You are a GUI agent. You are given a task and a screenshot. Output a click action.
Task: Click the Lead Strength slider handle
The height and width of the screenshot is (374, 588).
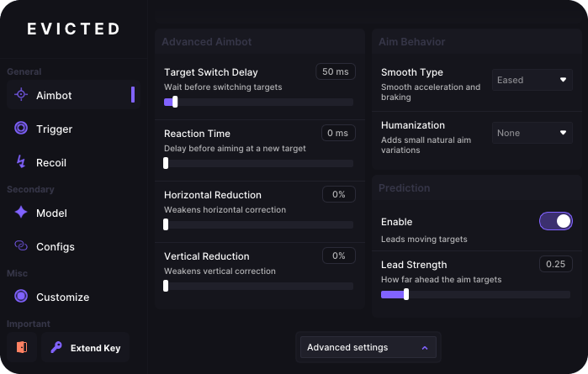coord(406,294)
